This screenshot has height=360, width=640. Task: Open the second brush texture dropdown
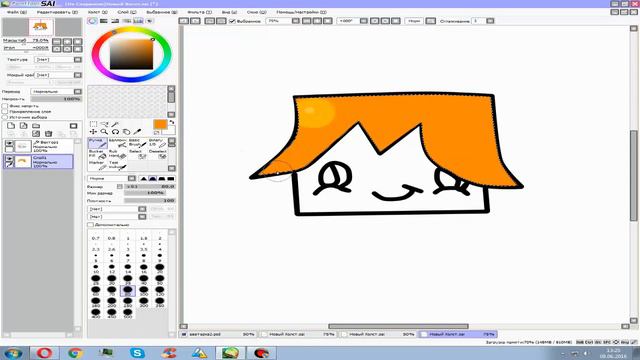click(x=117, y=217)
